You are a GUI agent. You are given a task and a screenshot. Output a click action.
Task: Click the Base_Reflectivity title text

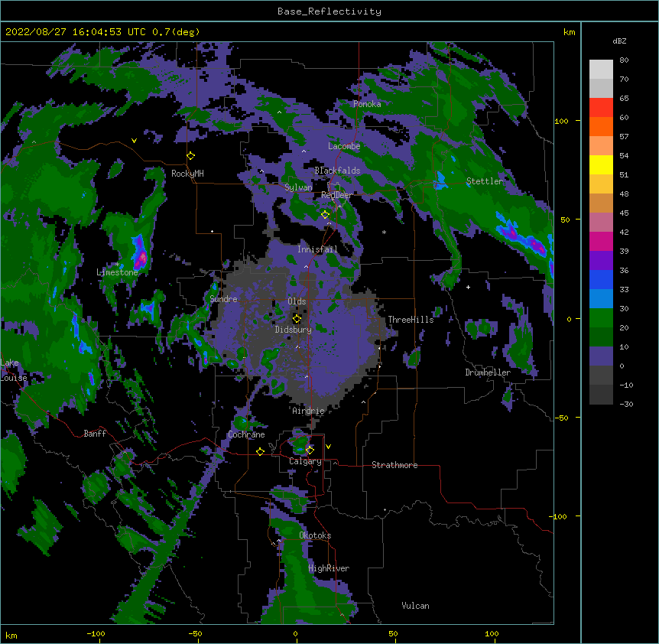click(329, 11)
